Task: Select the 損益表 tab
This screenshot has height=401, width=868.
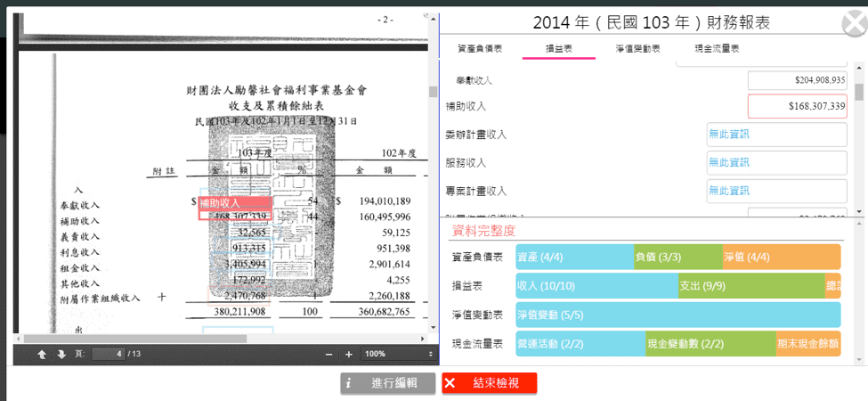Action: pyautogui.click(x=558, y=49)
